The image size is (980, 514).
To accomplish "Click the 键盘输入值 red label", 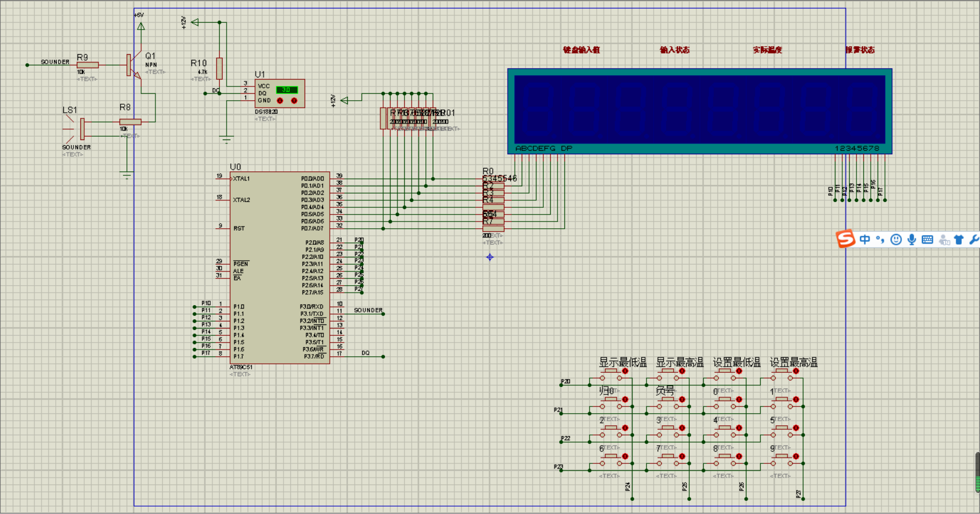I will 581,50.
